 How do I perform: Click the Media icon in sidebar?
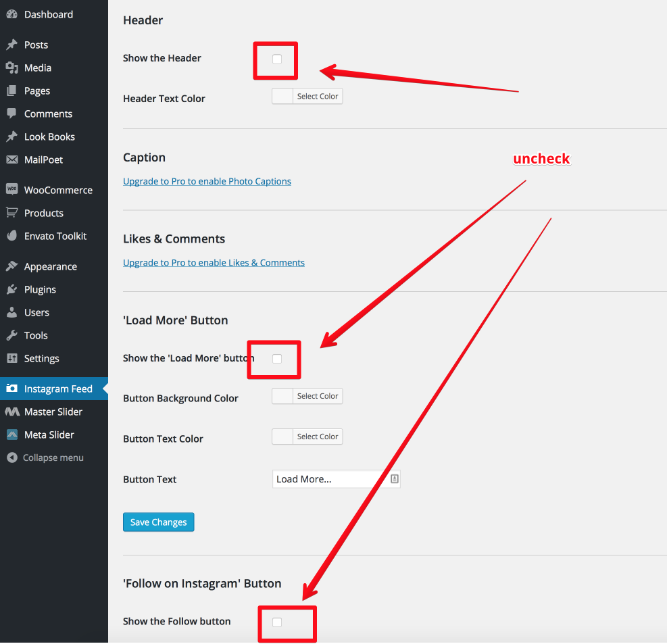tap(12, 68)
